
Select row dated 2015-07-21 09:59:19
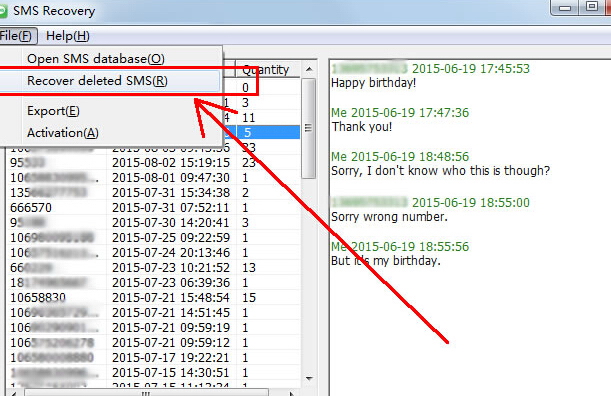[154, 328]
